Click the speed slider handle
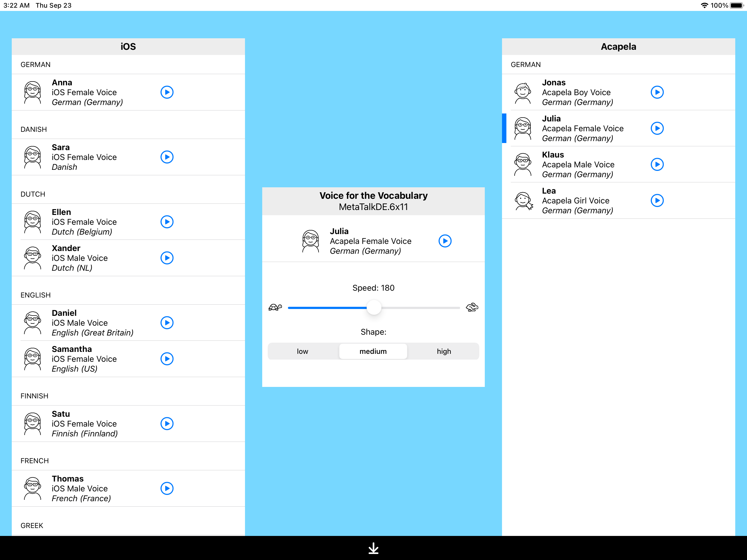The width and height of the screenshot is (747, 560). (x=374, y=308)
